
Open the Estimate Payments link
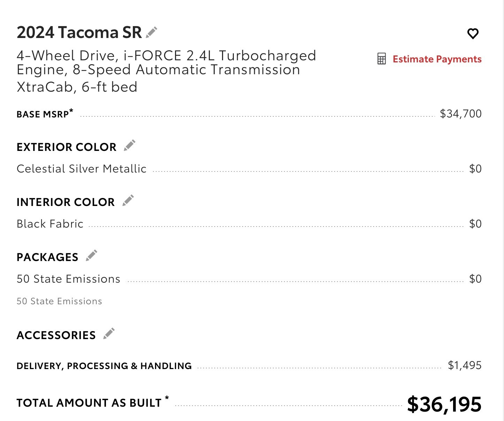(x=437, y=59)
